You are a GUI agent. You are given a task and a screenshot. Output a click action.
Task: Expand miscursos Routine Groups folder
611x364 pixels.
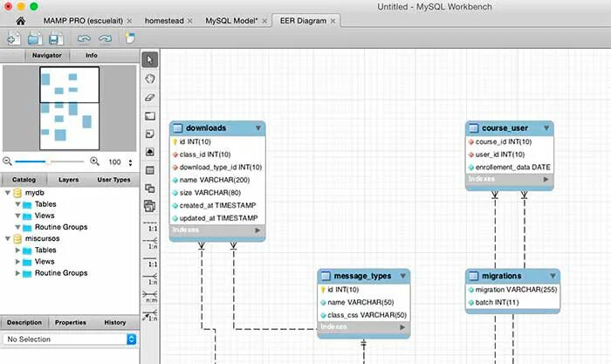(17, 273)
